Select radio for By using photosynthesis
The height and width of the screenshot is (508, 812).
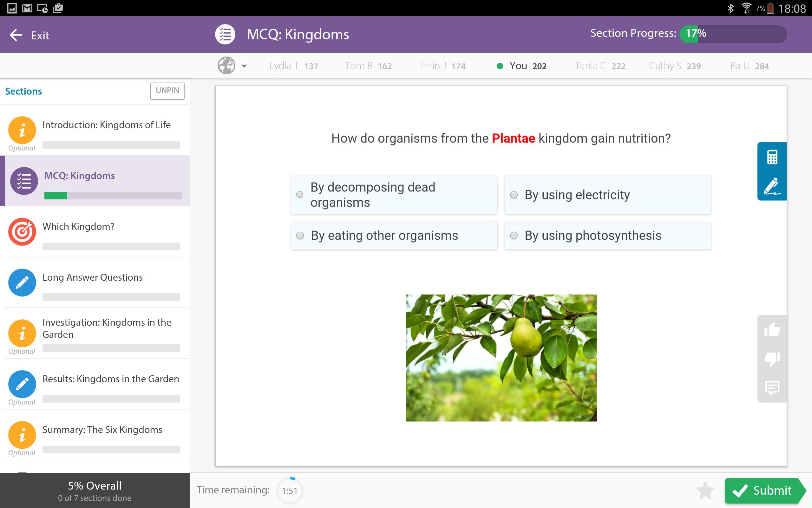click(514, 236)
